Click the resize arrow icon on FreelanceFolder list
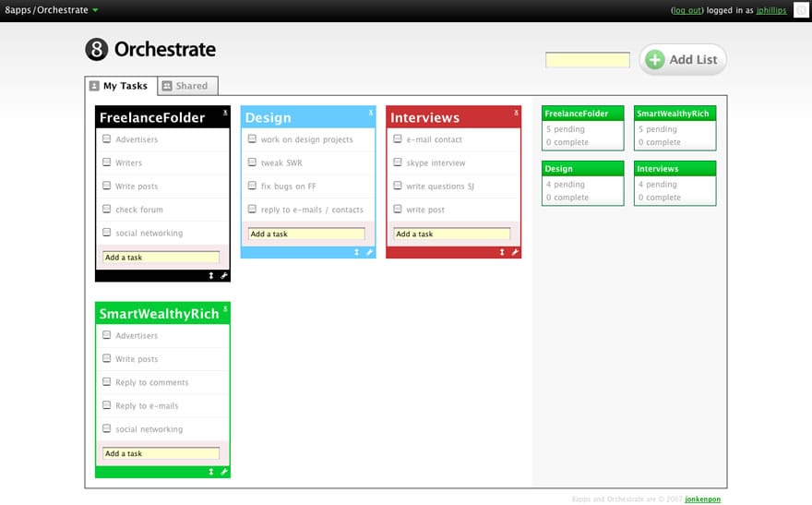Screen dimensions: 812x505 pos(211,275)
